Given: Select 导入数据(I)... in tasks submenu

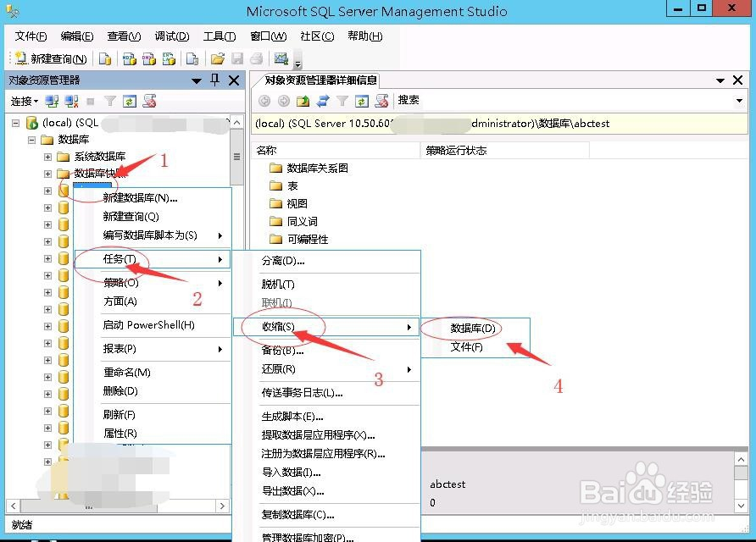Looking at the screenshot, I should tap(326, 473).
